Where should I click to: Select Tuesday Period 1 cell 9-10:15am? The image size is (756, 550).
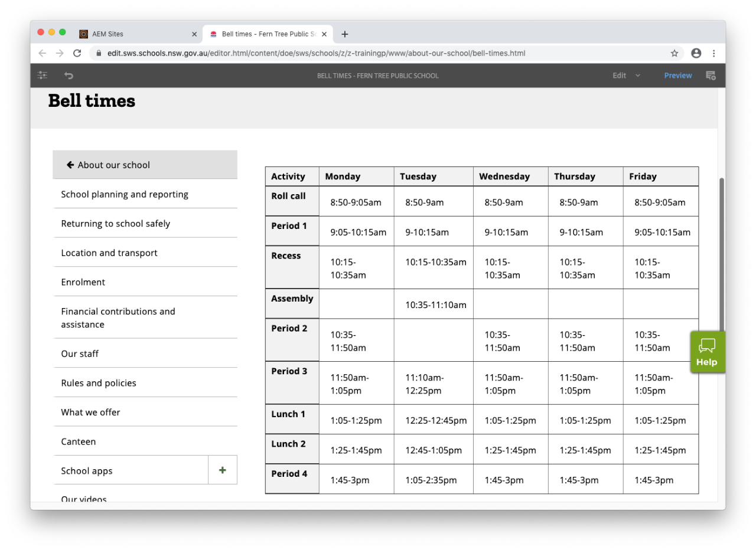434,232
